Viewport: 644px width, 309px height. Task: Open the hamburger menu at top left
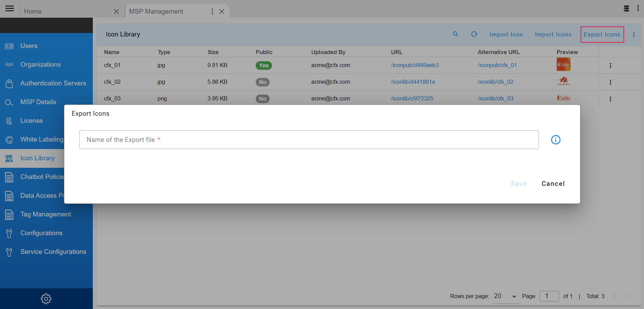coord(10,9)
